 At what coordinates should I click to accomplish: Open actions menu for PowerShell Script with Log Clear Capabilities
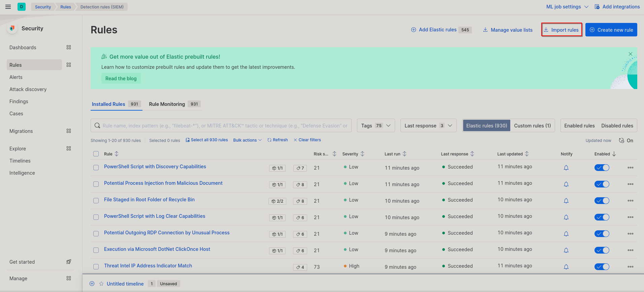(631, 217)
